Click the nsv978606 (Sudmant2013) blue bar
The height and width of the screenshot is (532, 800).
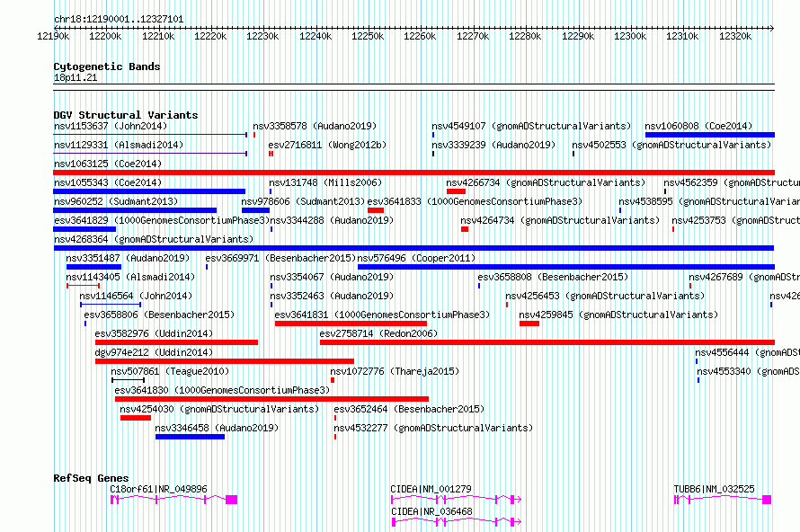[255, 210]
